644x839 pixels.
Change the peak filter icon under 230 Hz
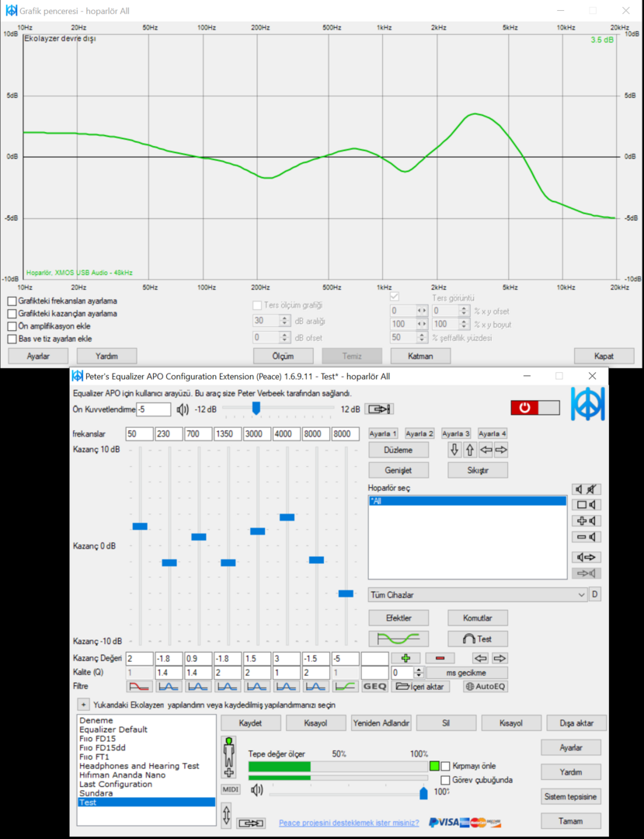click(x=169, y=687)
